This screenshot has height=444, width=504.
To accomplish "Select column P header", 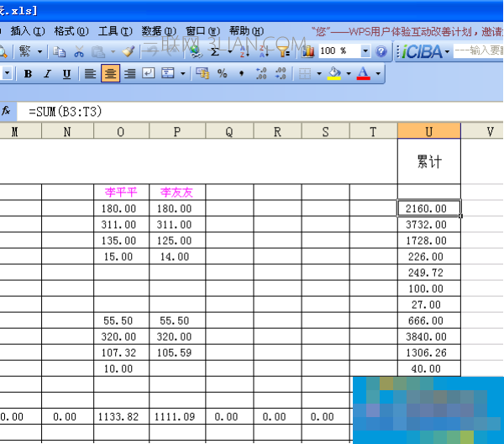I will click(x=177, y=131).
